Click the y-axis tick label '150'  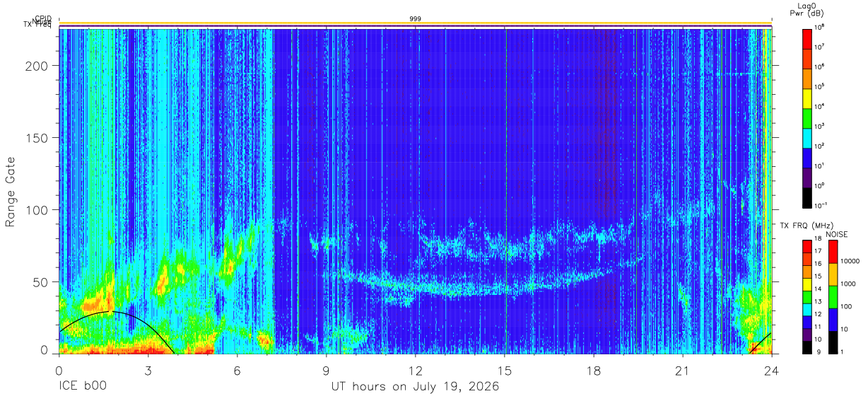[37, 138]
